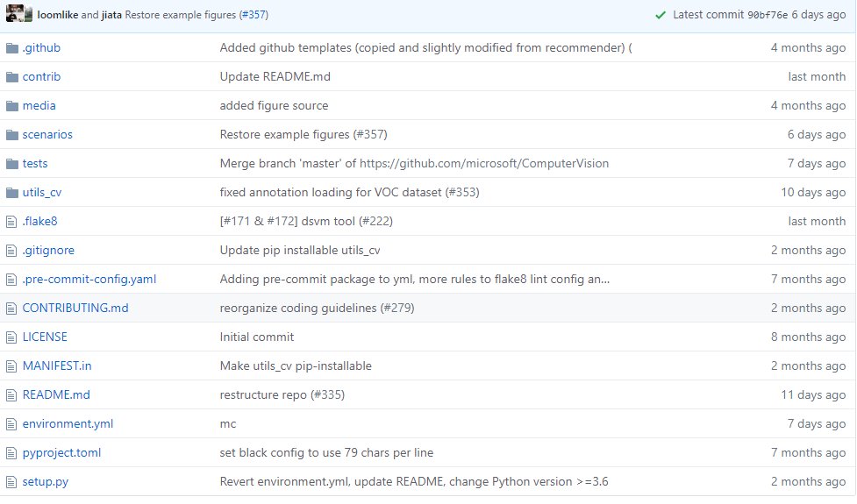Click the green commit status checkmark
This screenshot has height=504, width=857.
click(x=661, y=15)
